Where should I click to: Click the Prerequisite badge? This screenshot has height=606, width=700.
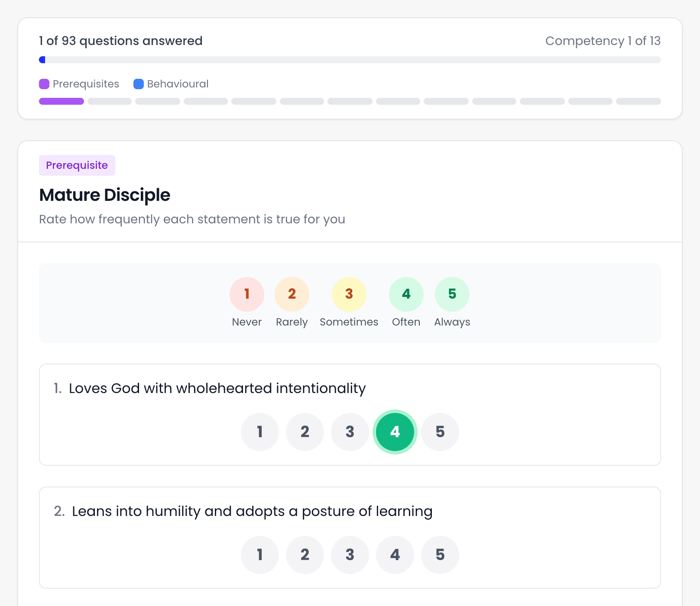(x=77, y=165)
